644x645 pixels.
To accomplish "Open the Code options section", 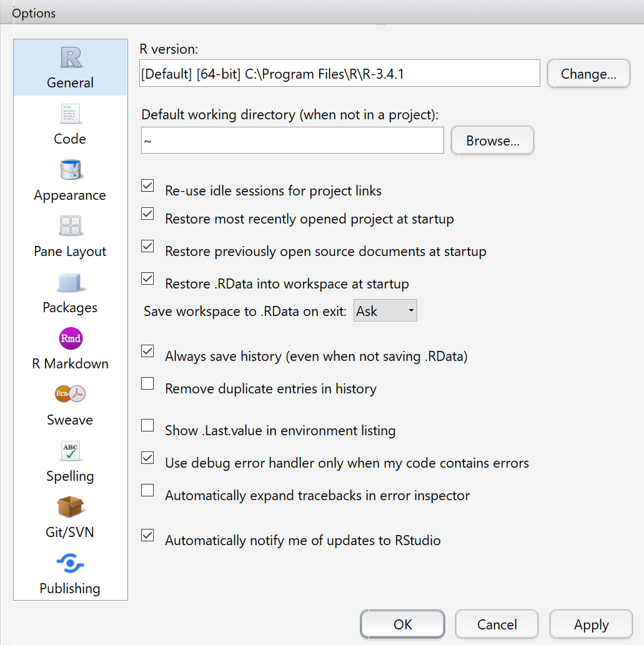I will (71, 124).
